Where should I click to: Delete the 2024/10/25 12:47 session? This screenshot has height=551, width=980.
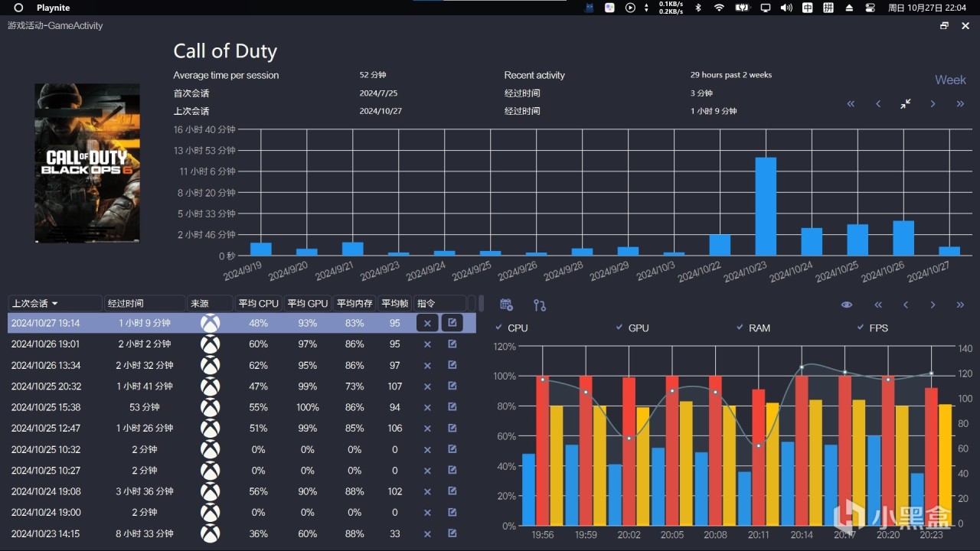(x=427, y=429)
